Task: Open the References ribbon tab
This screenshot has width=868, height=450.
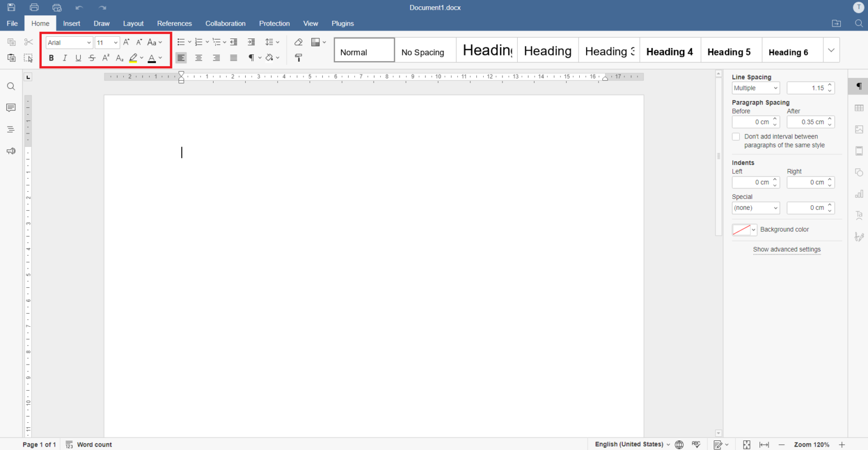Action: pyautogui.click(x=175, y=23)
